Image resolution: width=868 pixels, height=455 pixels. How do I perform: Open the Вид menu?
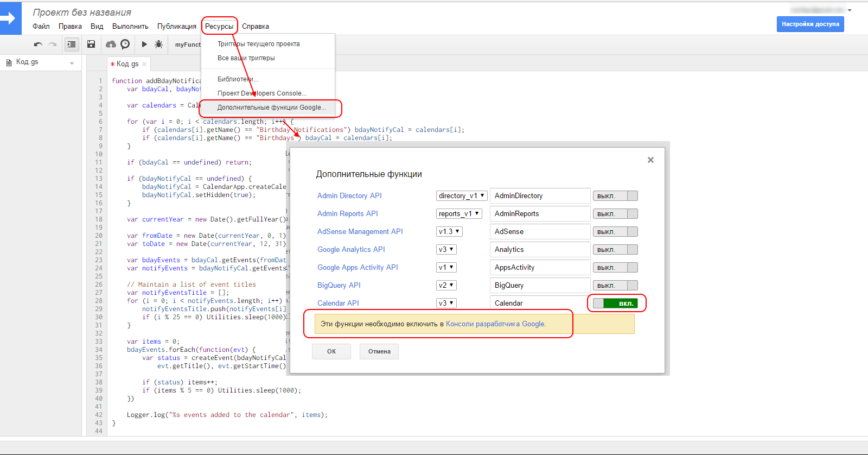[x=97, y=26]
